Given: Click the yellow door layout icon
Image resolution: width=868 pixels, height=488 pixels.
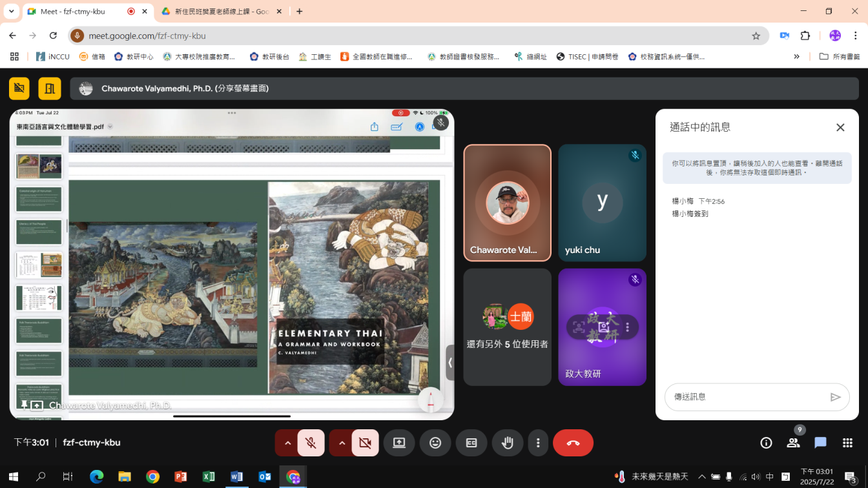Looking at the screenshot, I should pyautogui.click(x=50, y=88).
